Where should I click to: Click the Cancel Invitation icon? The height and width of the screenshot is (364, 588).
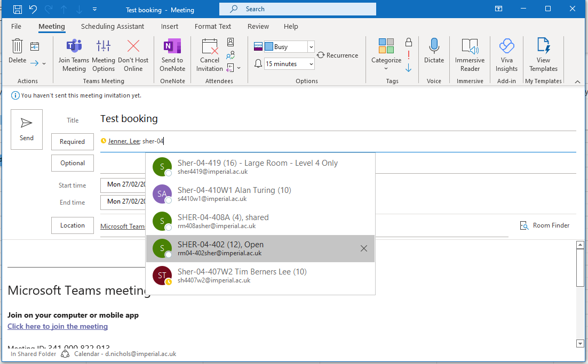pos(210,47)
